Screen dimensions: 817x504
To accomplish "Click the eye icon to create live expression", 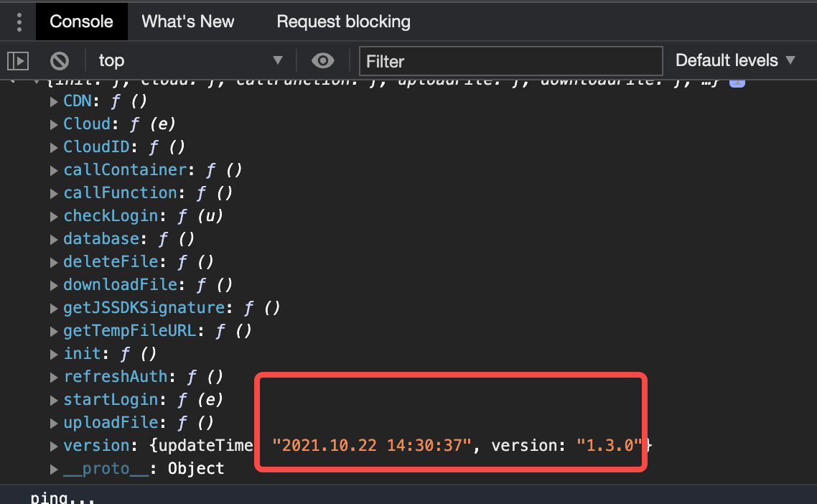I will tap(322, 60).
